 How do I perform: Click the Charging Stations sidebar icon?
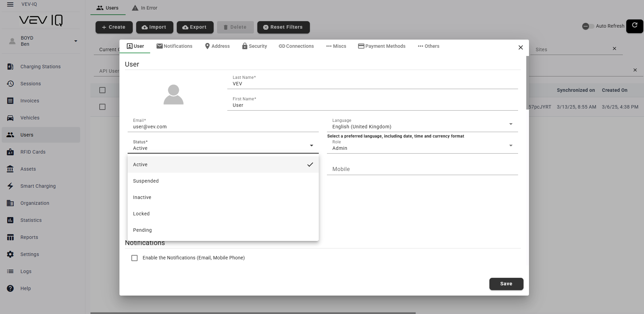pos(10,67)
